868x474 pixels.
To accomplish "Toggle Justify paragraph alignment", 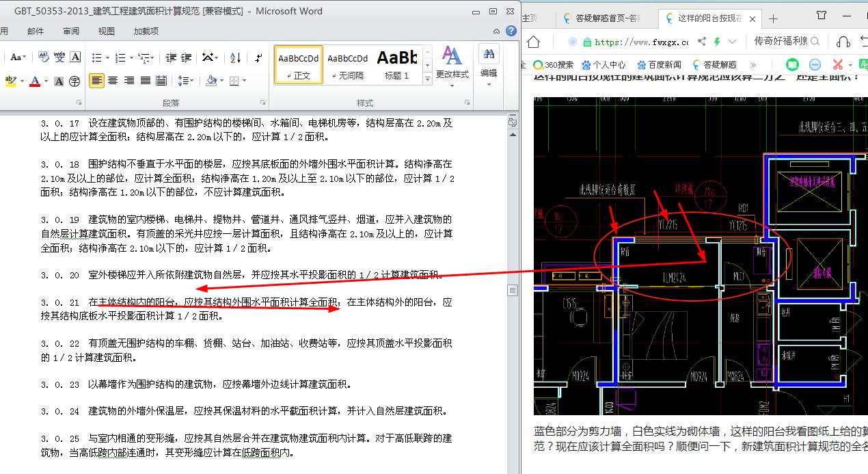I will (x=145, y=81).
